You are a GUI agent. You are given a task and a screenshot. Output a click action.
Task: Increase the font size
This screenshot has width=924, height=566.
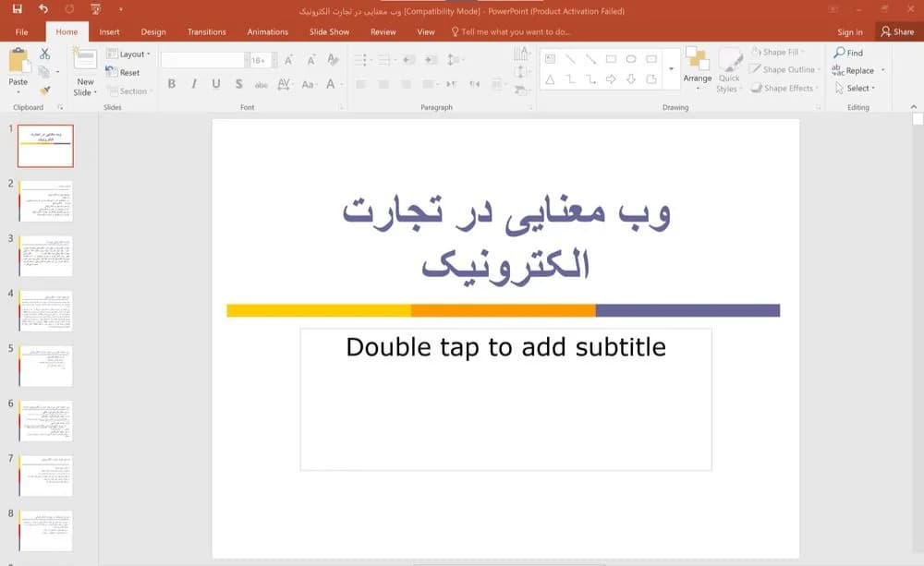coord(288,60)
